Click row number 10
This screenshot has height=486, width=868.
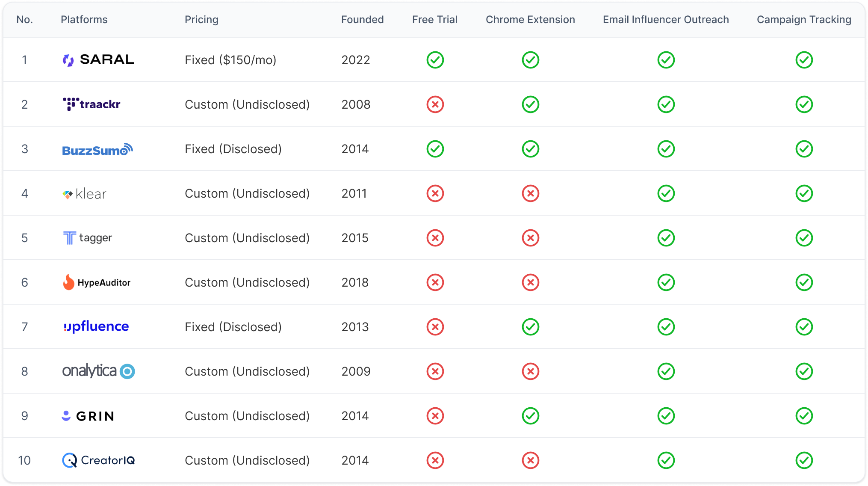coord(24,460)
